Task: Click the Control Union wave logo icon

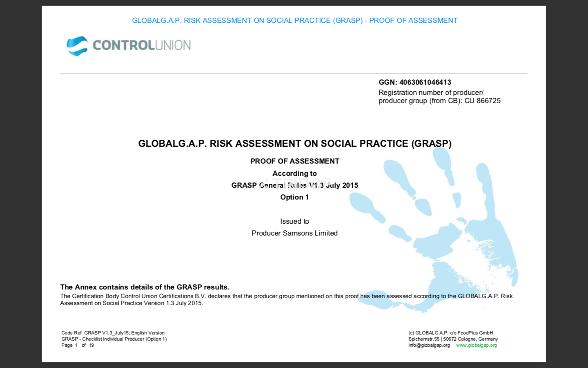Action: click(77, 46)
